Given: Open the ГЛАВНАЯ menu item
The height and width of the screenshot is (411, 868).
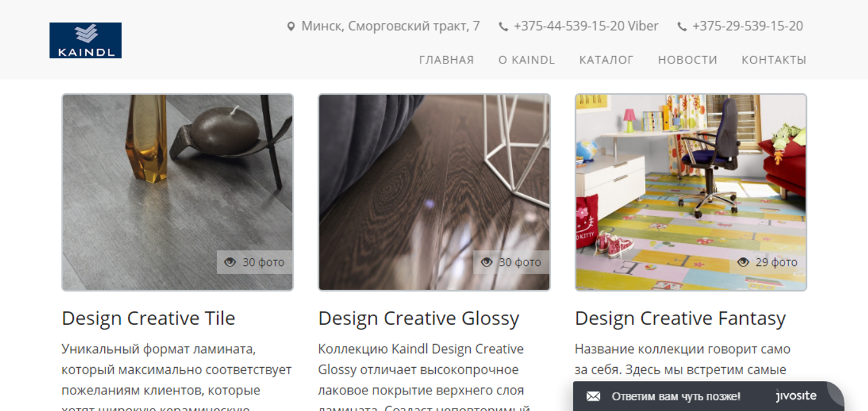Looking at the screenshot, I should click(446, 60).
